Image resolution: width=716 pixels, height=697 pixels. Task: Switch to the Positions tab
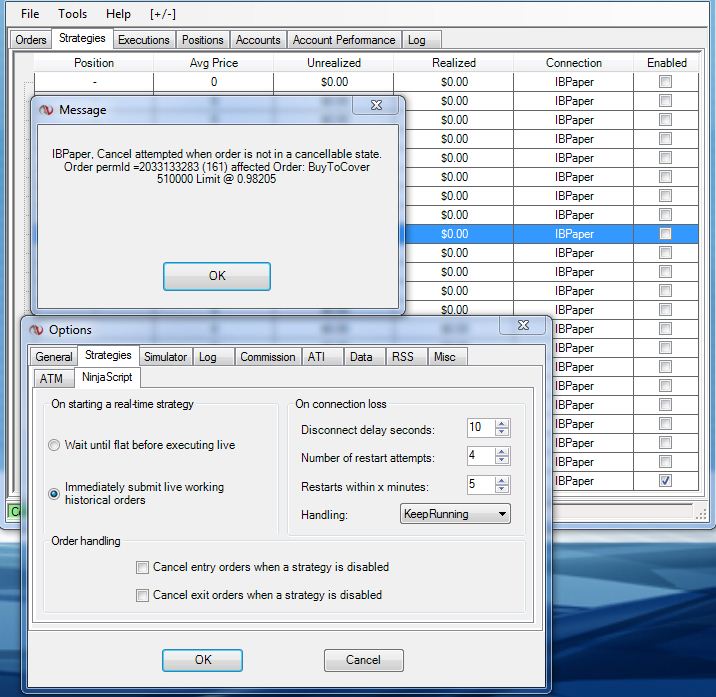click(202, 40)
